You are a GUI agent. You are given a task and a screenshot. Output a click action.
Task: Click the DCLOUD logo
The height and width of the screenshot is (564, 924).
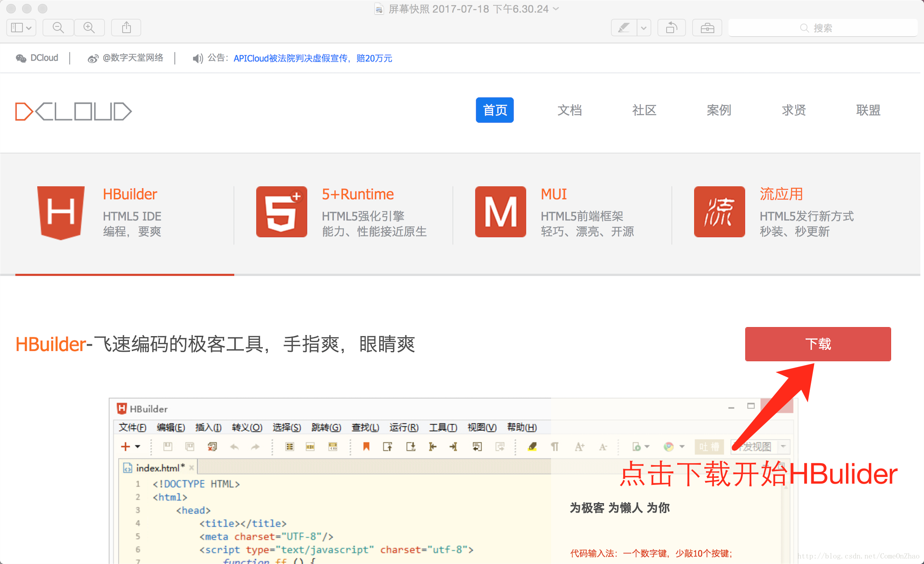[73, 111]
